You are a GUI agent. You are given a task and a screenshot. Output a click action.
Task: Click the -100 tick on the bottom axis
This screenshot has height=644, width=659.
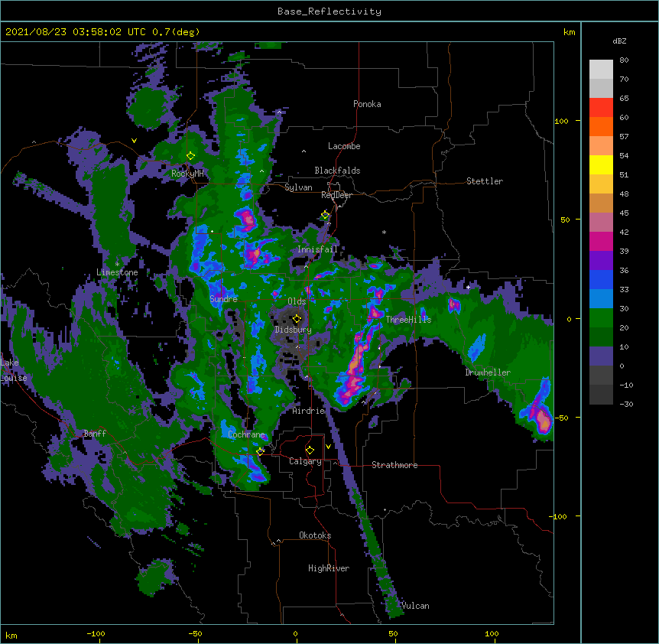(x=96, y=634)
